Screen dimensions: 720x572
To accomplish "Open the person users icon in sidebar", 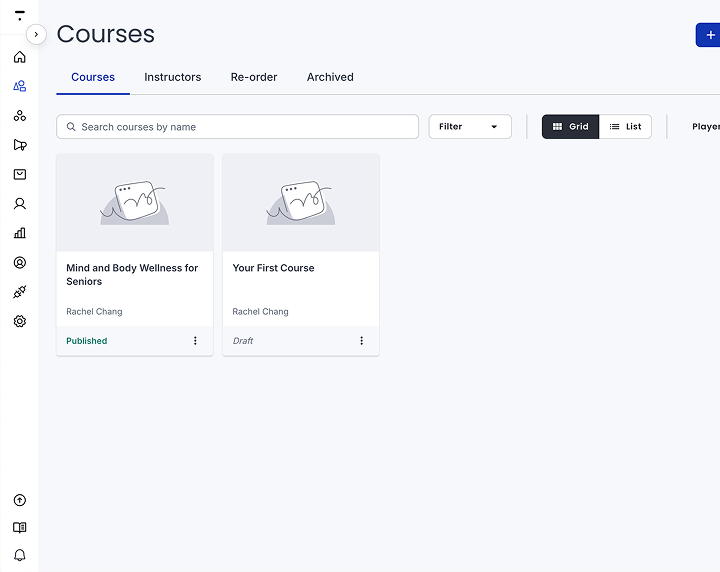I will click(x=19, y=204).
